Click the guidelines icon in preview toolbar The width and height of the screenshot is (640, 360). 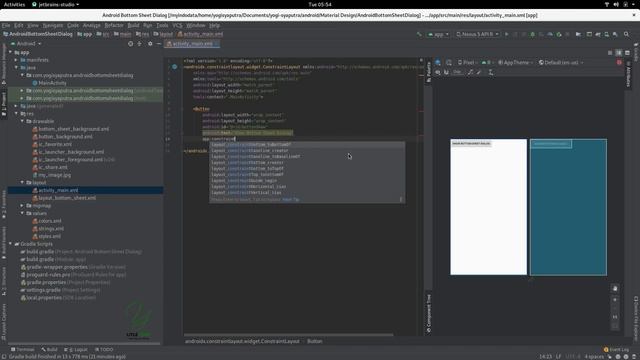491,72
